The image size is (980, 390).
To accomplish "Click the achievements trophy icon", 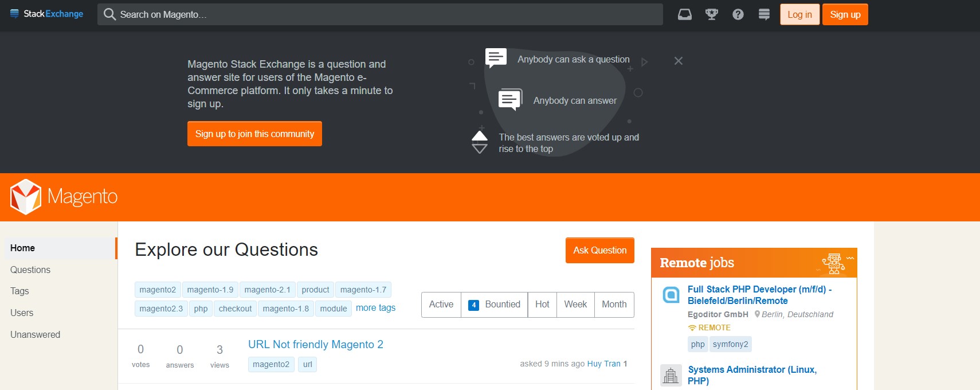I will tap(711, 14).
